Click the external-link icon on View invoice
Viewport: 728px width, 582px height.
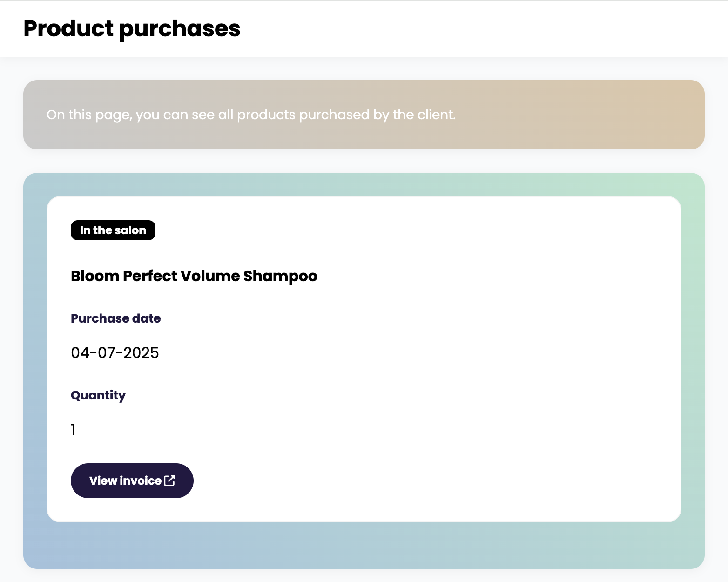click(170, 480)
